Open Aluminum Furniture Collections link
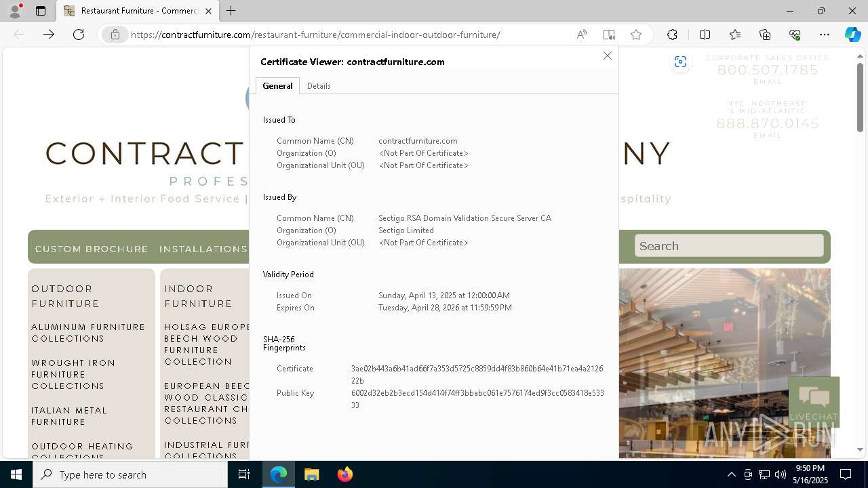The height and width of the screenshot is (488, 868). click(88, 333)
